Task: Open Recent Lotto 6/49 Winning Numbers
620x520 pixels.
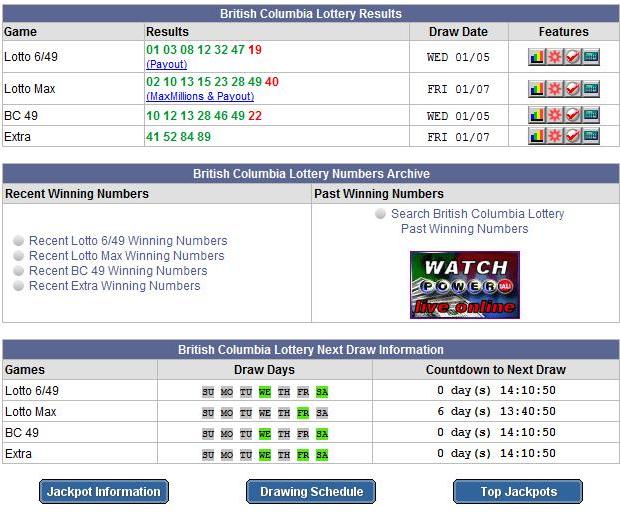Action: tap(128, 240)
